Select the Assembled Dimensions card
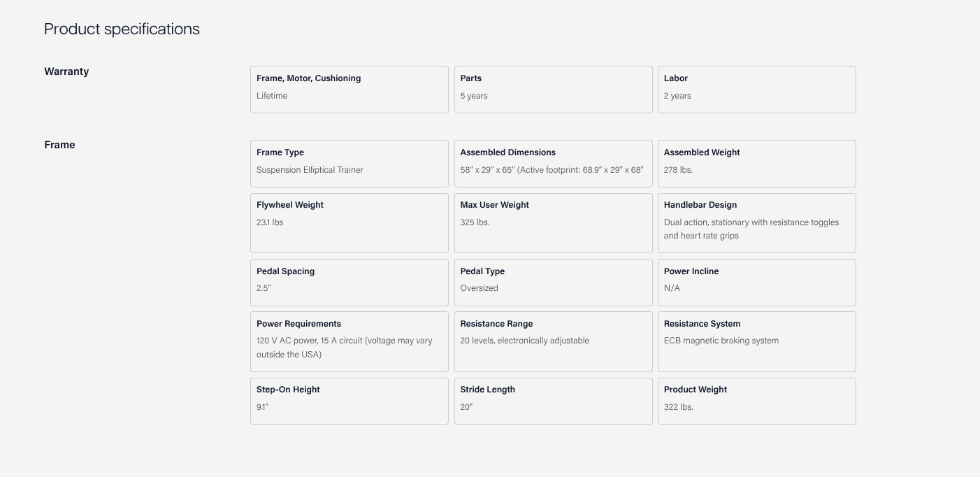This screenshot has width=980, height=477. 553,163
